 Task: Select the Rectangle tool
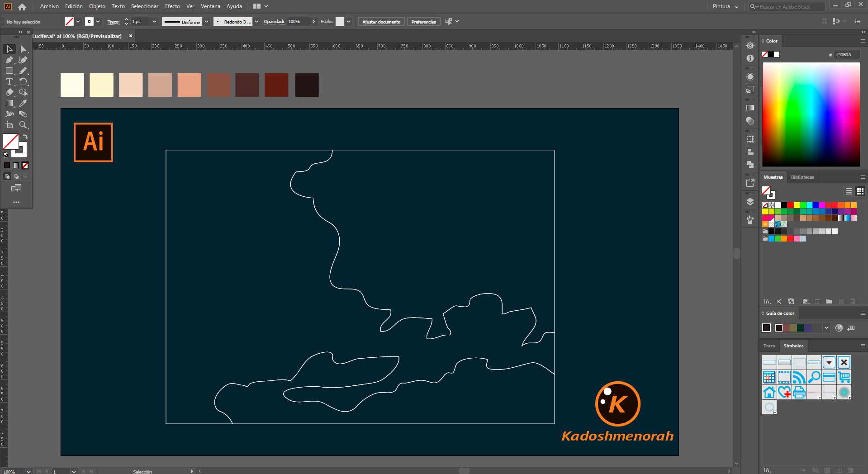(9, 71)
